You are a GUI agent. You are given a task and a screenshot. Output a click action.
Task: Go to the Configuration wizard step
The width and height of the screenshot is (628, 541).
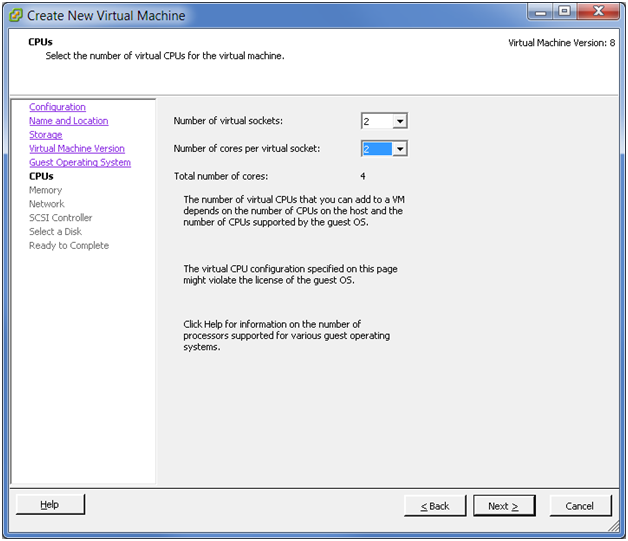(x=57, y=107)
